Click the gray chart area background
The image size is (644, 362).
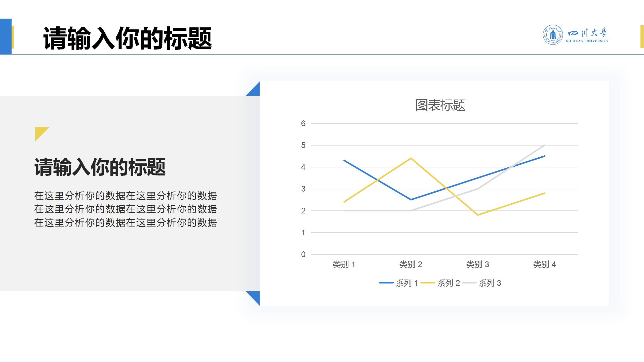click(126, 264)
